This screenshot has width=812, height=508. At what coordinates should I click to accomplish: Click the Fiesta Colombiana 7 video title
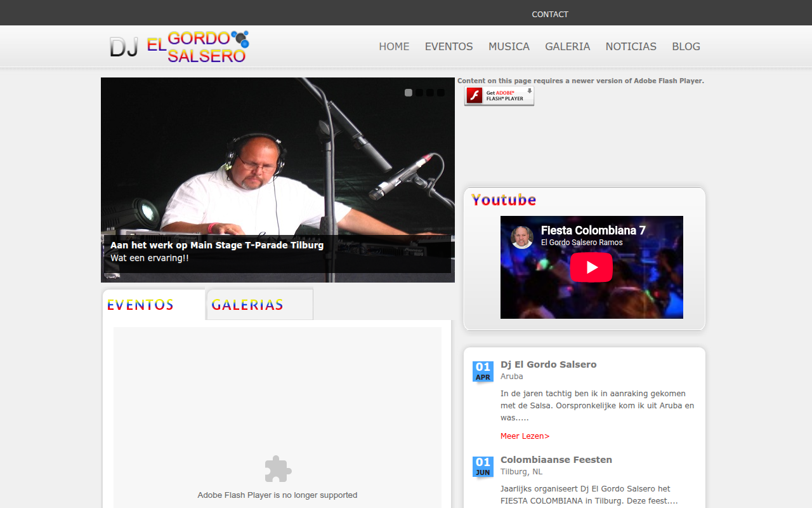(593, 231)
